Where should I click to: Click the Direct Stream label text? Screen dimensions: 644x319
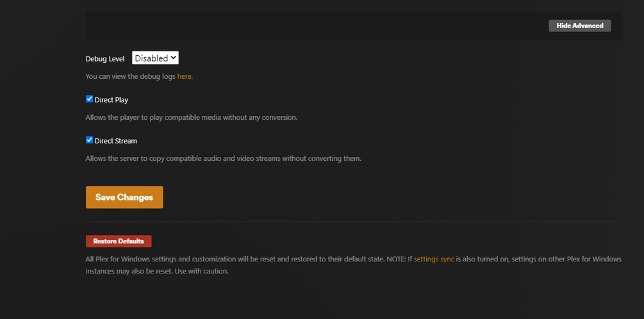click(116, 141)
